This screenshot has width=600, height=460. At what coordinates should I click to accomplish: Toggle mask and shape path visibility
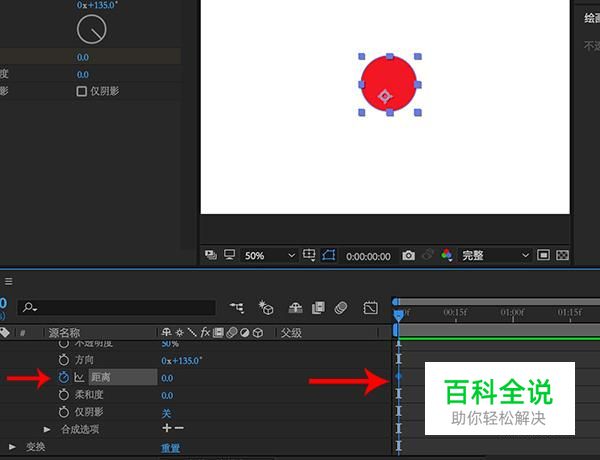[329, 255]
